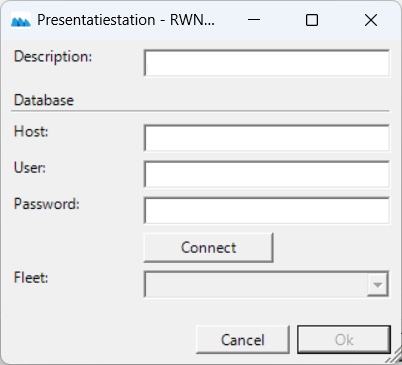
Task: Activate the Password input field
Action: 267,211
